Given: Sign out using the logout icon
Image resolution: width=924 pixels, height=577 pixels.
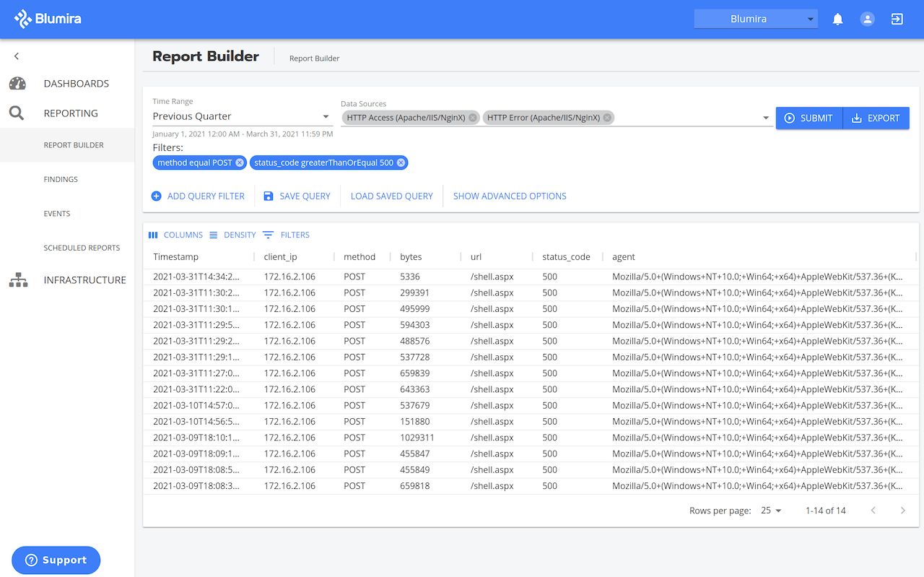Looking at the screenshot, I should tap(897, 19).
